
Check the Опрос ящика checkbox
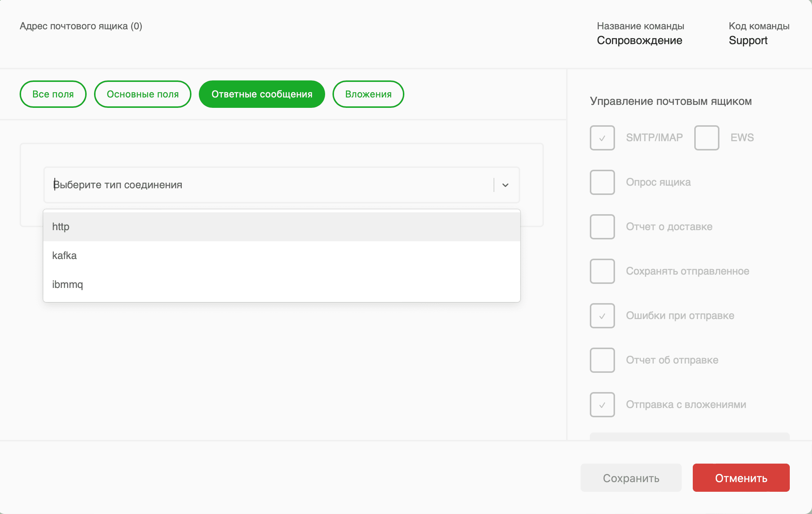[602, 182]
